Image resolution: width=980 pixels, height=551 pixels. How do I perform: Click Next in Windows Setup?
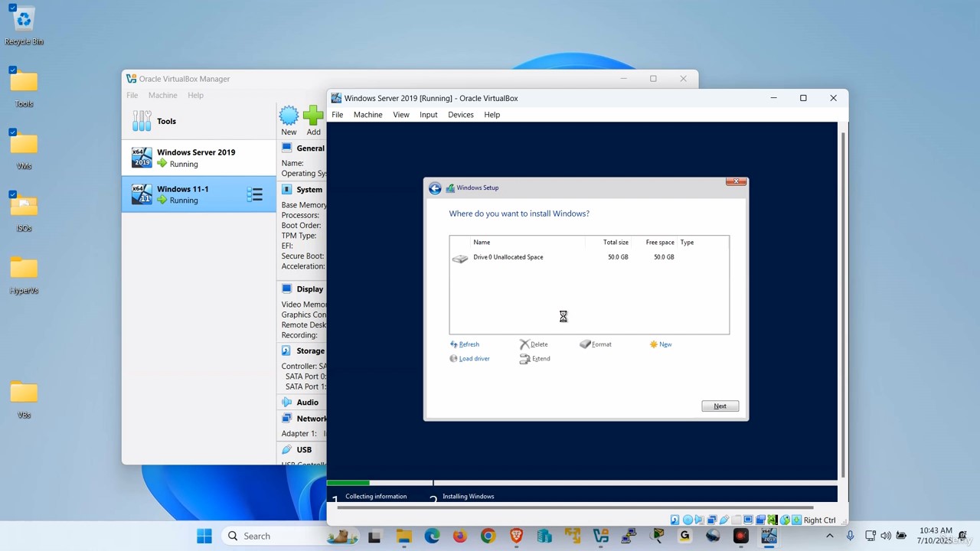(x=720, y=406)
